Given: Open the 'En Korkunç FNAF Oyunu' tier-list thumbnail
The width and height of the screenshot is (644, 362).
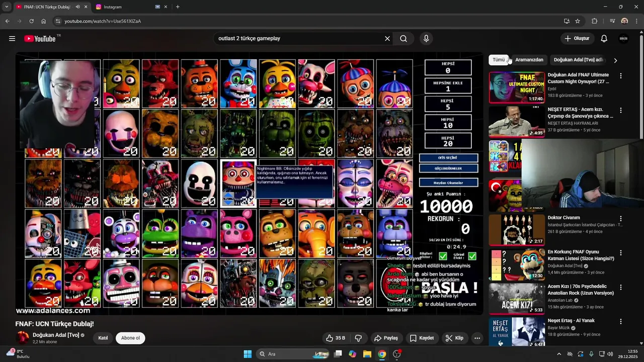Looking at the screenshot, I should (x=517, y=264).
